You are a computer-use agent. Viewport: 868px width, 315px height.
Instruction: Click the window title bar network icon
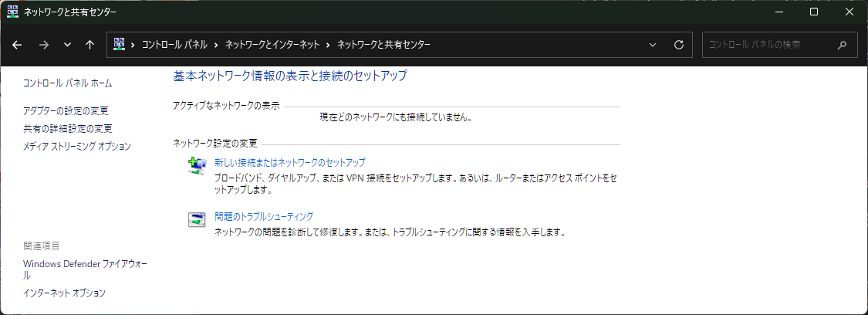tap(12, 12)
